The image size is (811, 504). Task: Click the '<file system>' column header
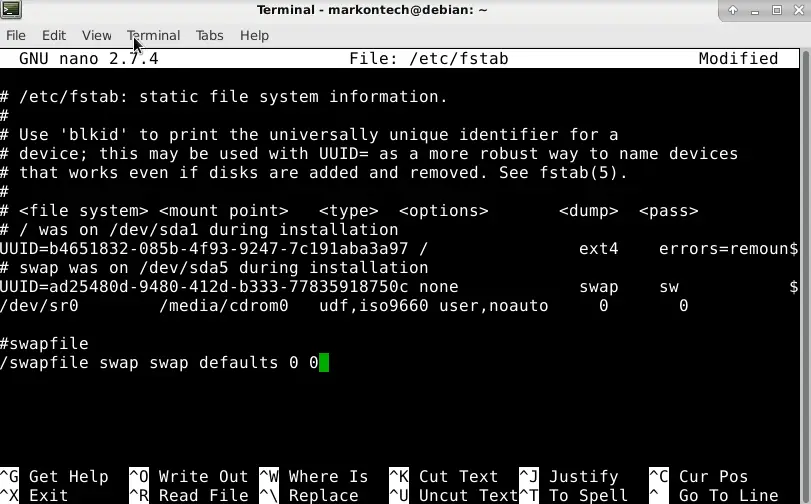84,211
